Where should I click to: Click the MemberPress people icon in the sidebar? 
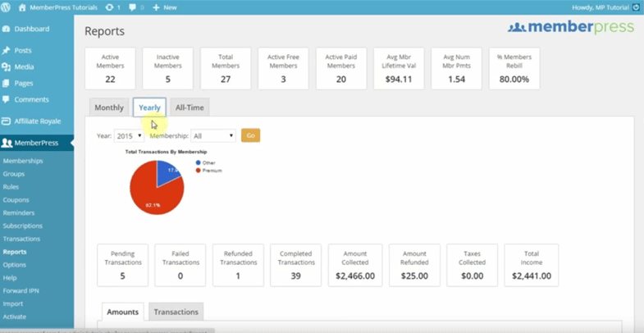click(7, 143)
